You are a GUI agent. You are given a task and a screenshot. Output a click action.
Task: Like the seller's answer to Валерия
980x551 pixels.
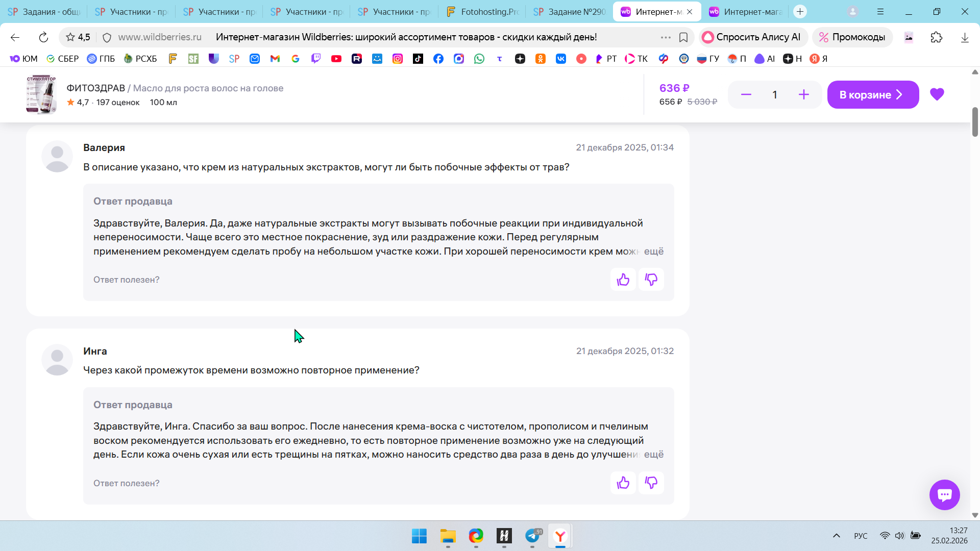coord(623,280)
